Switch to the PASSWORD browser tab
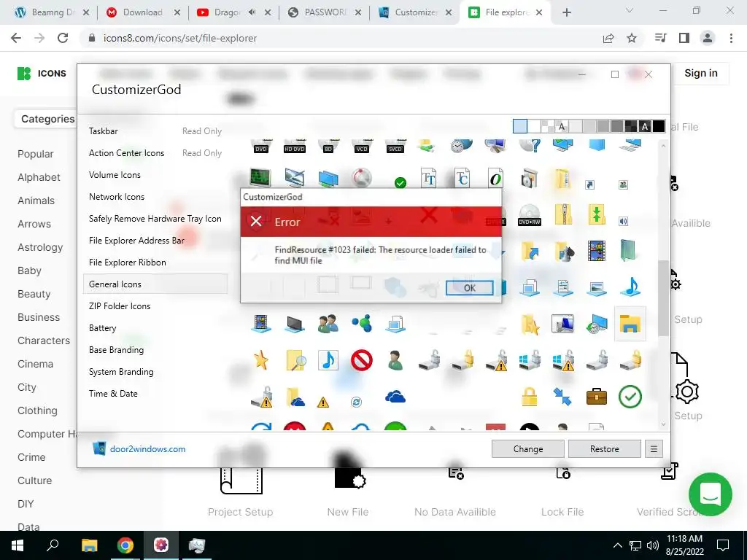This screenshot has width=747, height=560. coord(325,12)
